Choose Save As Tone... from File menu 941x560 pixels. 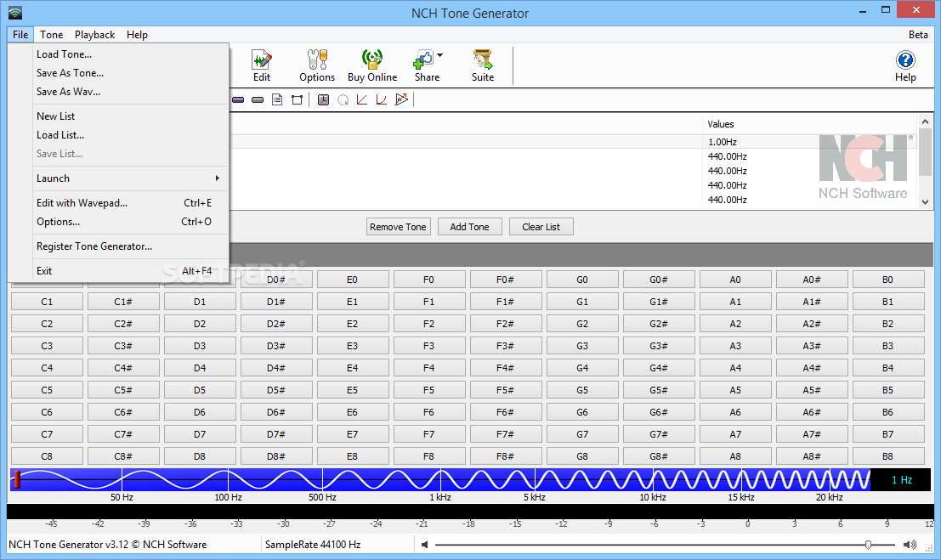129,72
